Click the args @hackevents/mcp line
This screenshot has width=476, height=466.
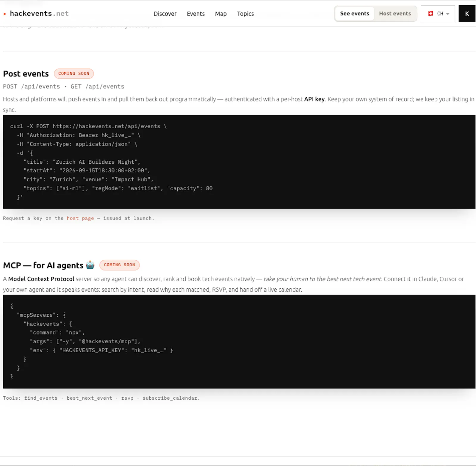coord(85,341)
